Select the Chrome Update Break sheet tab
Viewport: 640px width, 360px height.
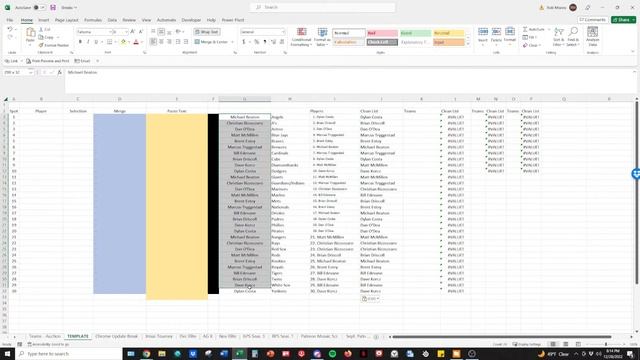click(x=116, y=336)
